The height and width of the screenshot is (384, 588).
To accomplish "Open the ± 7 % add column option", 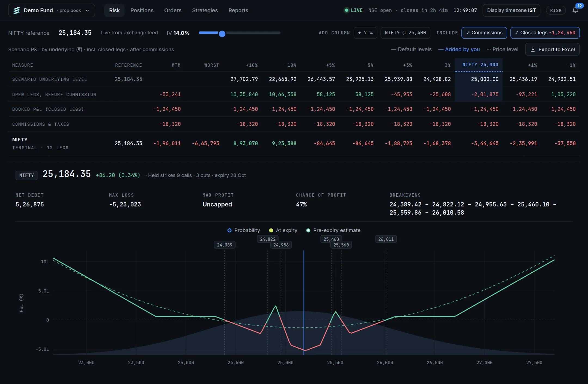I will [365, 33].
